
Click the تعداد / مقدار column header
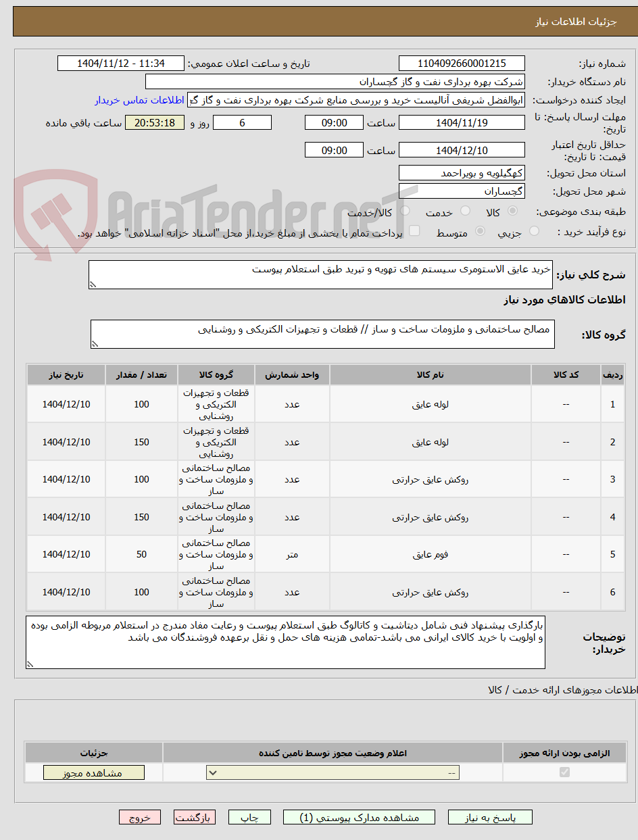click(x=141, y=374)
